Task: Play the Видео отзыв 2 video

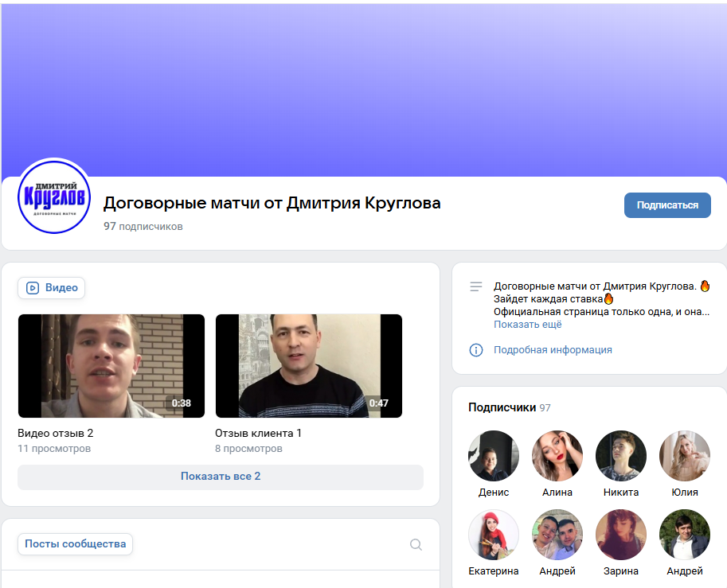Action: click(111, 365)
